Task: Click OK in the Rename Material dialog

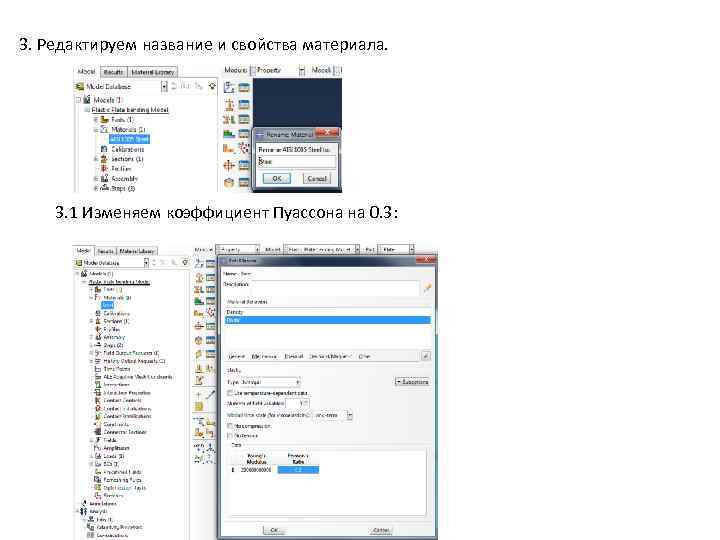Action: 277,178
